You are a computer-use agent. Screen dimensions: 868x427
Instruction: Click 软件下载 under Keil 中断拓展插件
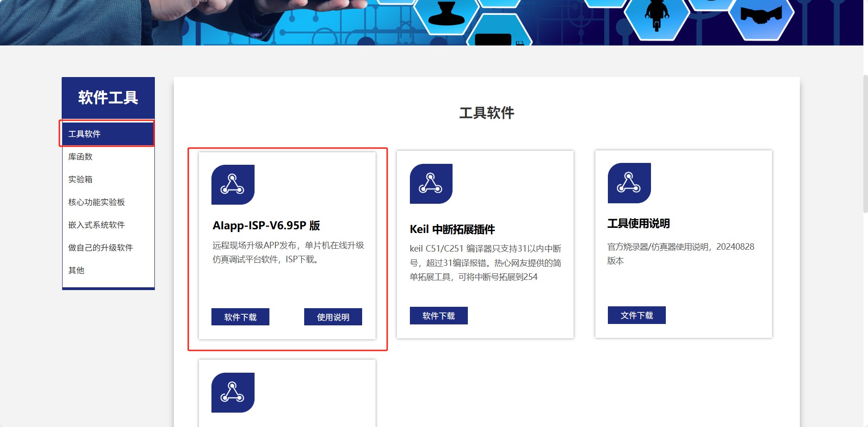439,316
